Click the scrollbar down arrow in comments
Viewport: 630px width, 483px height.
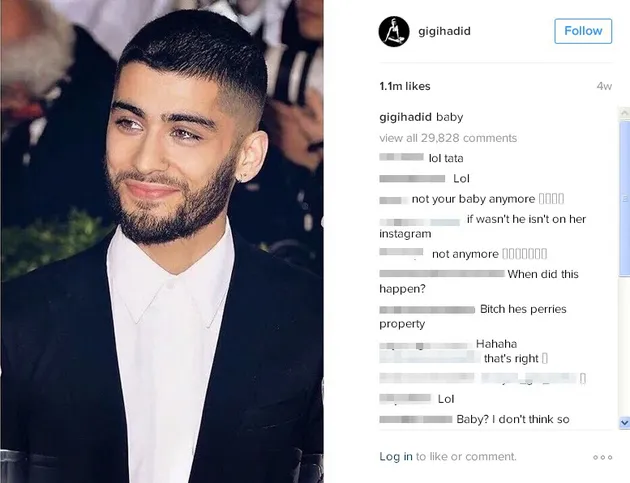[624, 423]
